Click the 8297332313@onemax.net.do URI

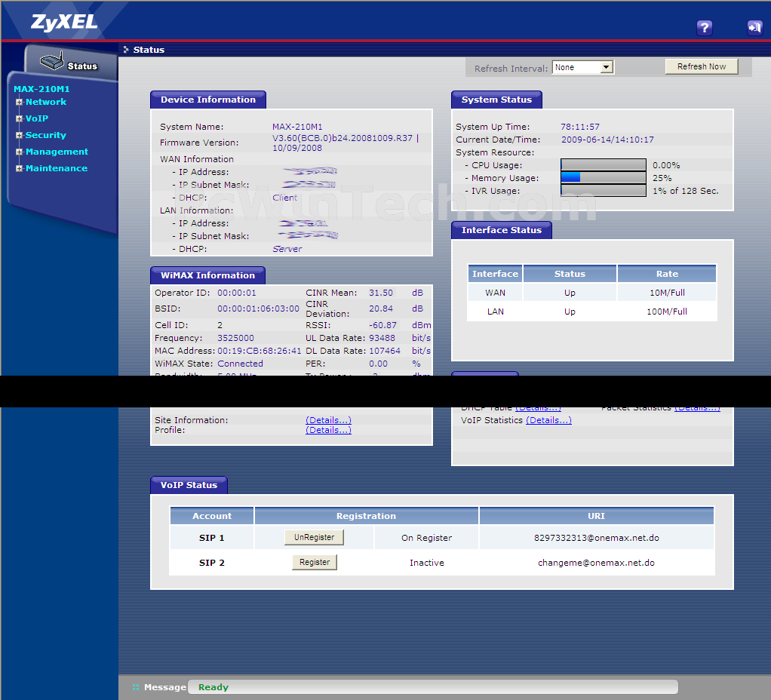click(597, 538)
